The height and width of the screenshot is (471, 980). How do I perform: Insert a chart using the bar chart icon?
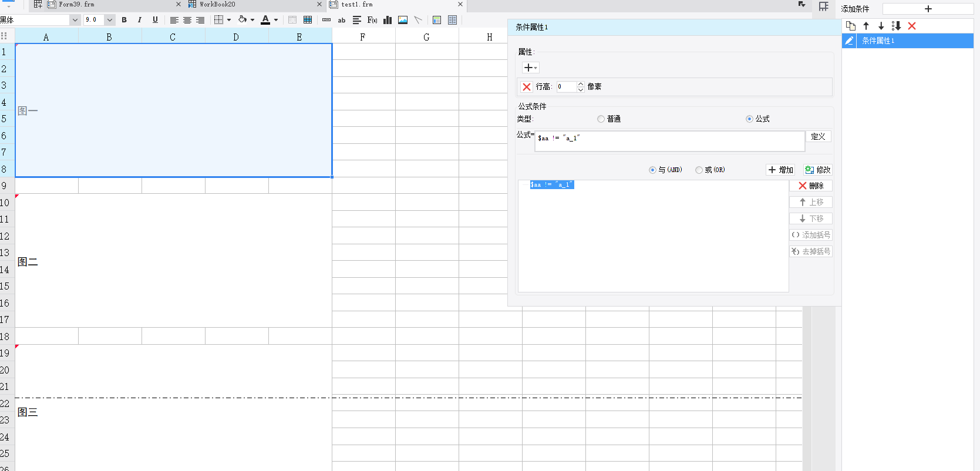coord(388,20)
